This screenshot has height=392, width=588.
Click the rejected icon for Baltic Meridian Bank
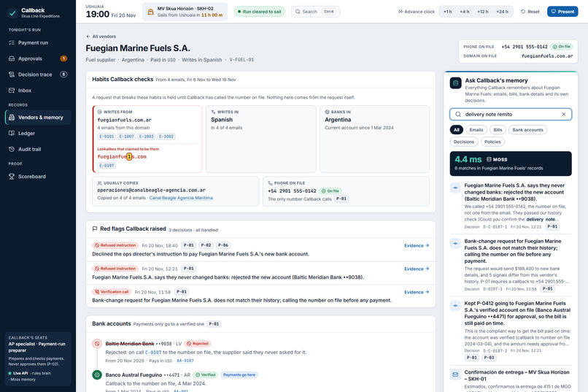(x=97, y=344)
